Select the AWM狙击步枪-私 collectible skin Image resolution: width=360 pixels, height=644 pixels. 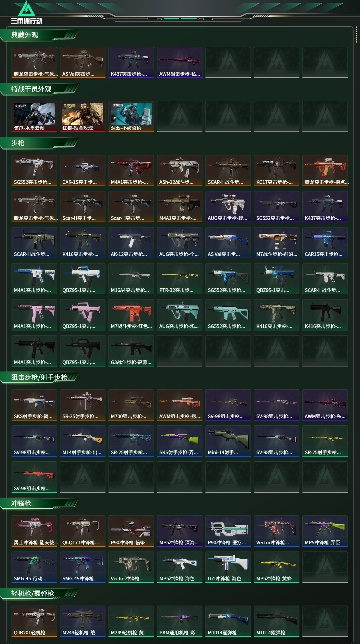(180, 62)
